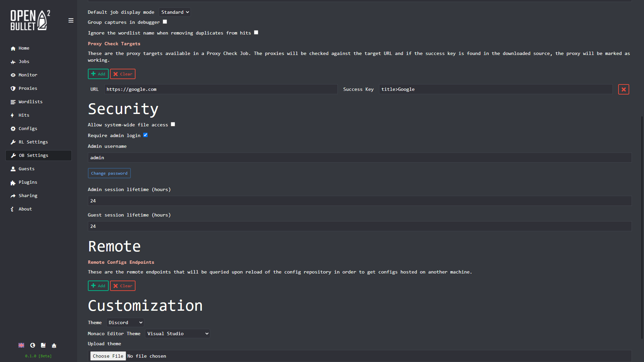The height and width of the screenshot is (362, 644).
Task: Open Monaco Editor Theme dropdown
Action: tap(177, 334)
